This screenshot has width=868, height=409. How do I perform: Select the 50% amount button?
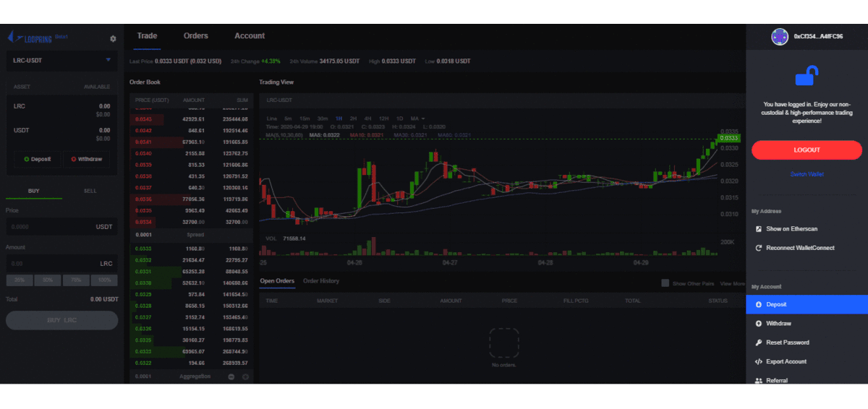(x=48, y=280)
